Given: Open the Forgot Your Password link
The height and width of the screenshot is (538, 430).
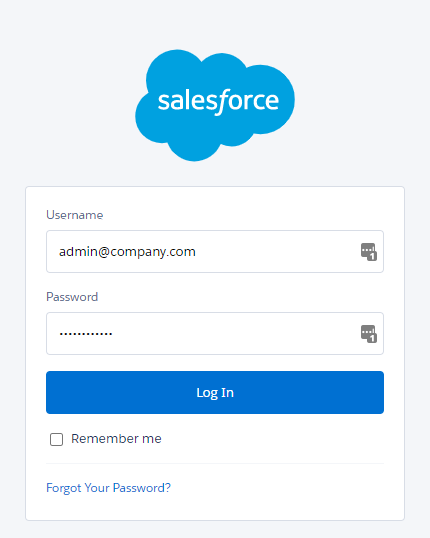Looking at the screenshot, I should 108,488.
